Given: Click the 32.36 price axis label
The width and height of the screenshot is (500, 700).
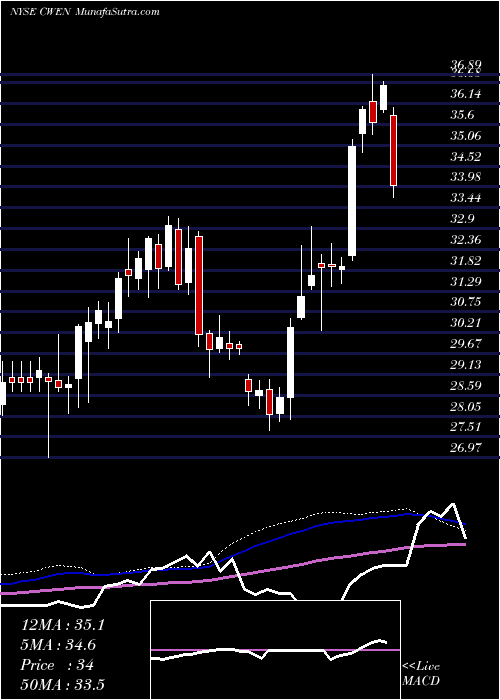Looking at the screenshot, I should 466,240.
